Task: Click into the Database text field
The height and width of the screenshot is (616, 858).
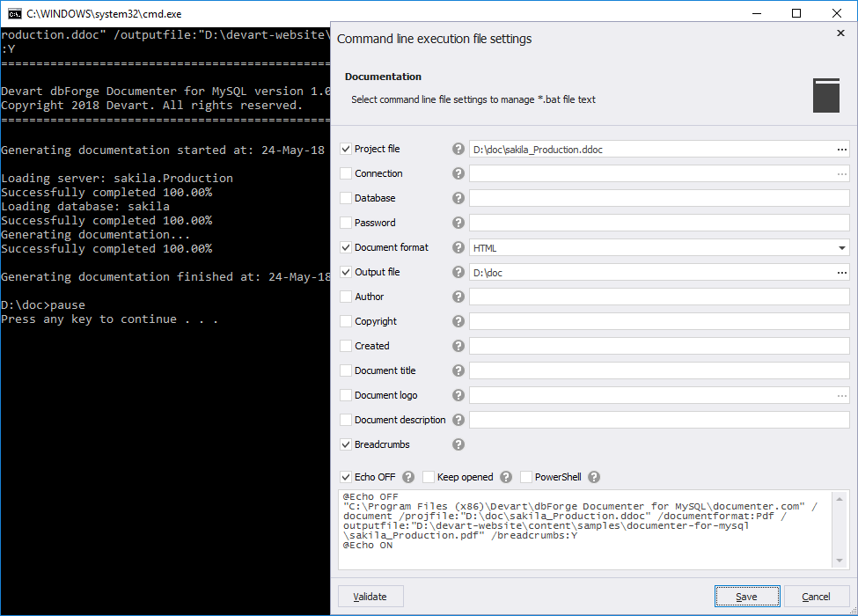Action: [x=659, y=199]
